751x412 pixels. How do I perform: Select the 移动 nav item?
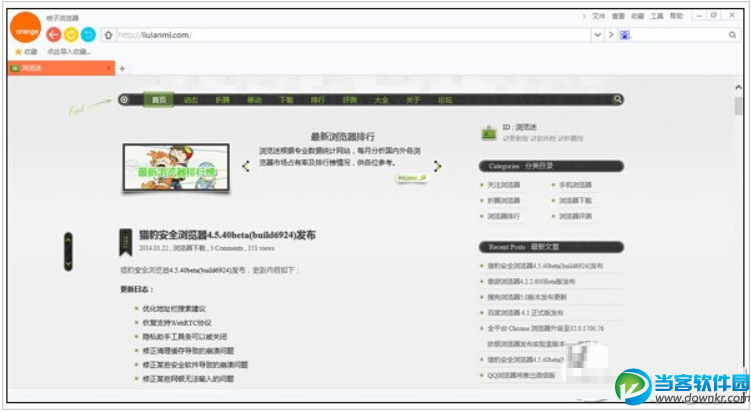(254, 100)
